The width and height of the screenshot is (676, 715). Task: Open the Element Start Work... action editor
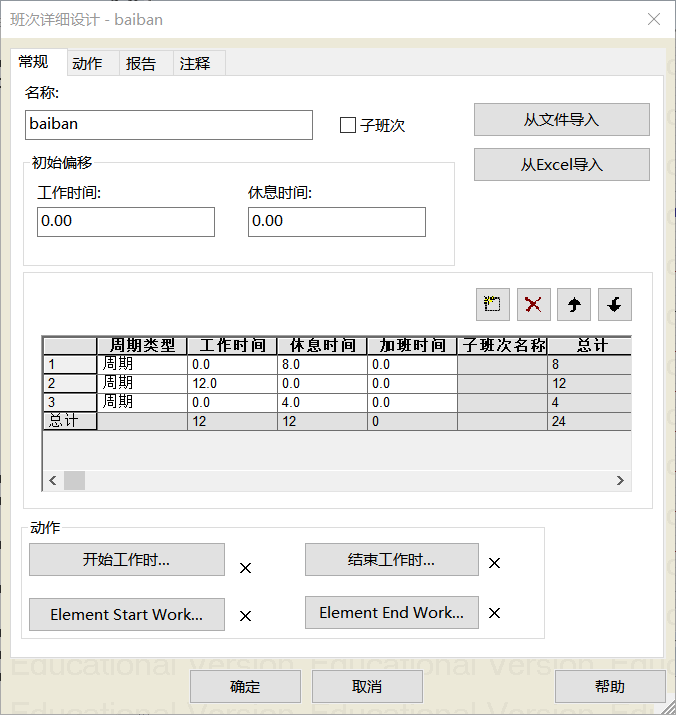pyautogui.click(x=126, y=615)
